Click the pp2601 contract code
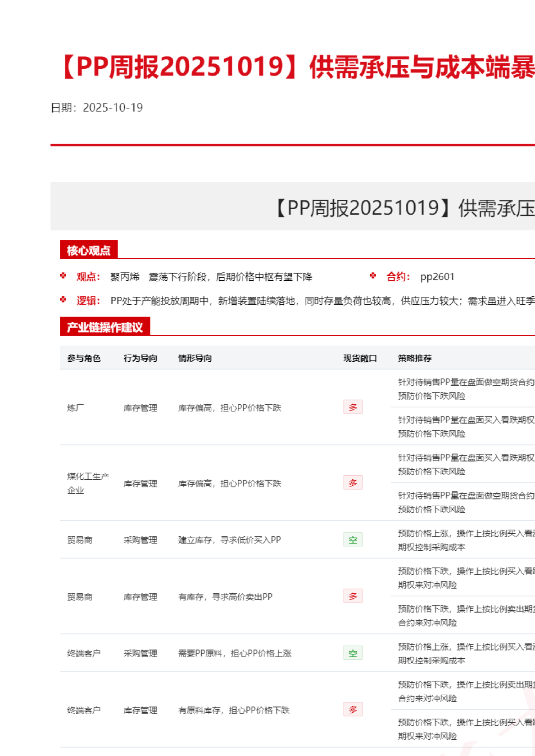535x756 pixels. [x=437, y=277]
